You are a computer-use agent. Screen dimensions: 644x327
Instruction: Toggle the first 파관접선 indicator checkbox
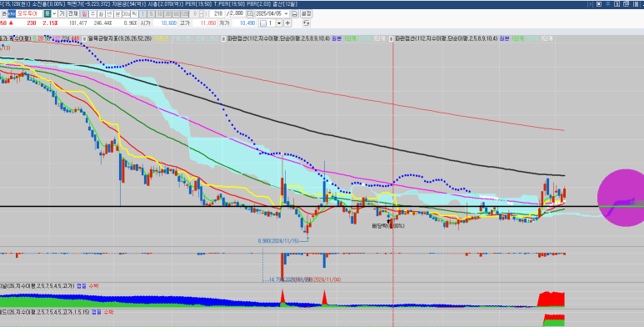coord(224,38)
